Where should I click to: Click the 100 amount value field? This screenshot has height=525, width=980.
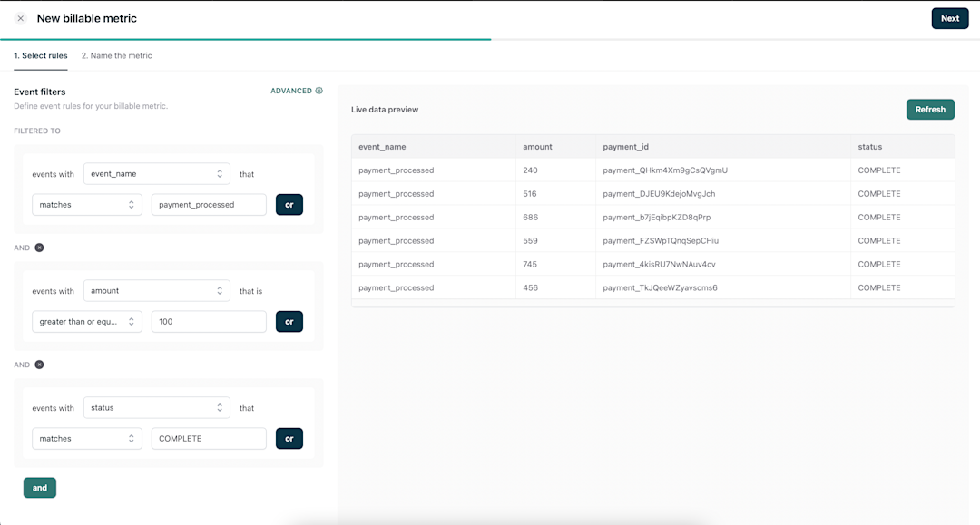[x=209, y=322]
